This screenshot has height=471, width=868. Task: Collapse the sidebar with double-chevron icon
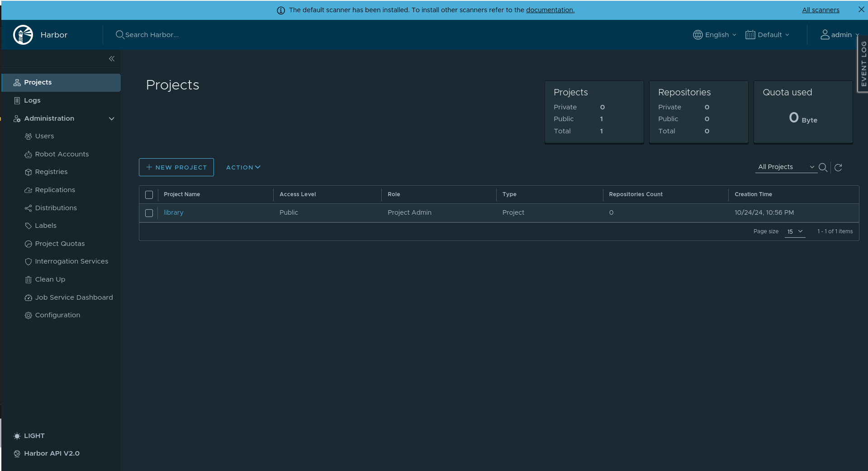coord(112,59)
